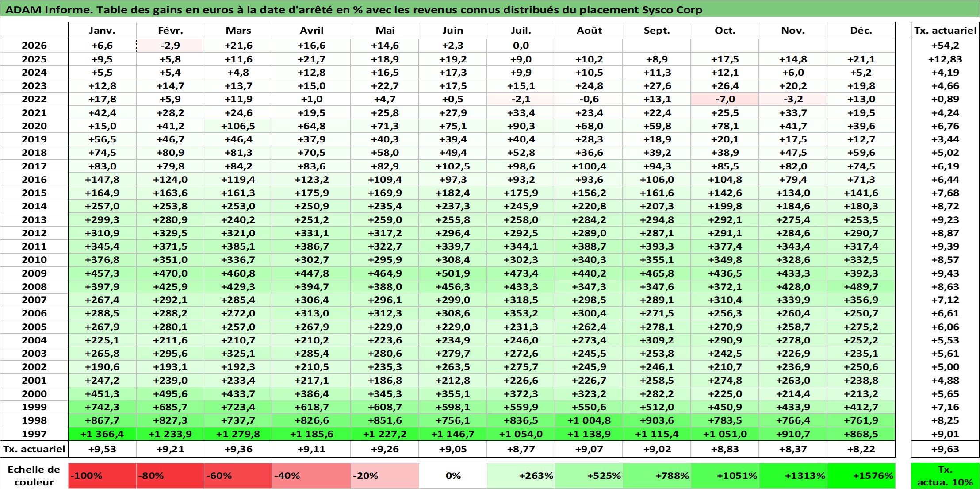
Task: Click the 'Oct.' column header
Action: tap(725, 31)
